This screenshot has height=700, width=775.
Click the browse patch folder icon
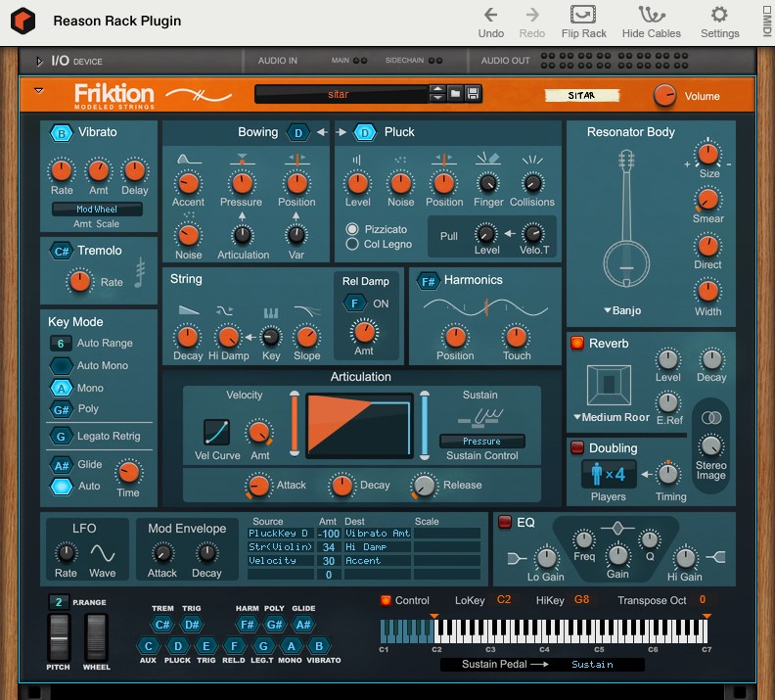tap(455, 94)
